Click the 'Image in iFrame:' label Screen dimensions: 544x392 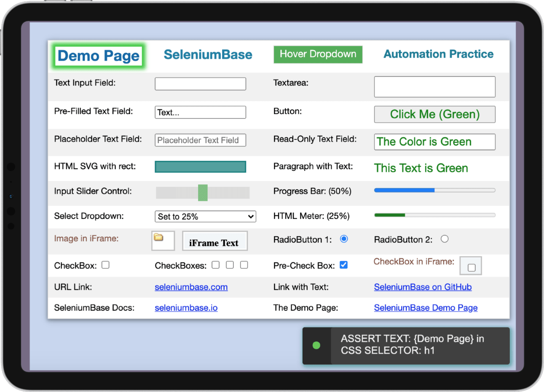coord(86,239)
